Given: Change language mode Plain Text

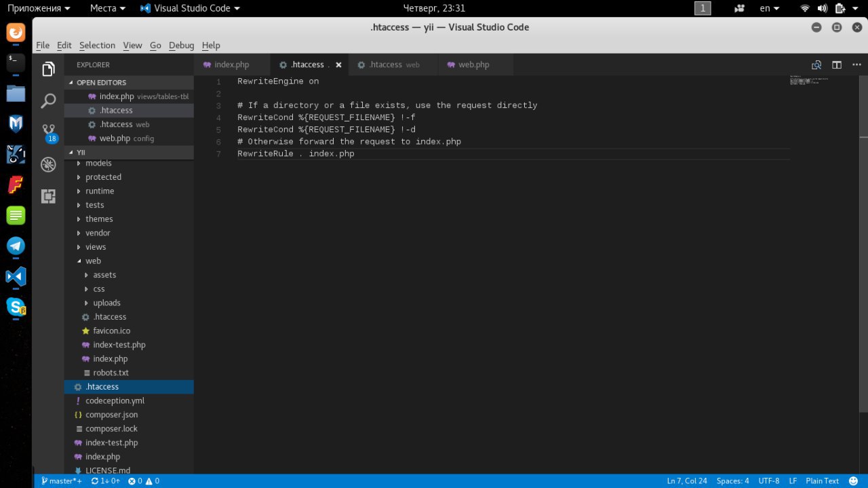Looking at the screenshot, I should tap(822, 481).
